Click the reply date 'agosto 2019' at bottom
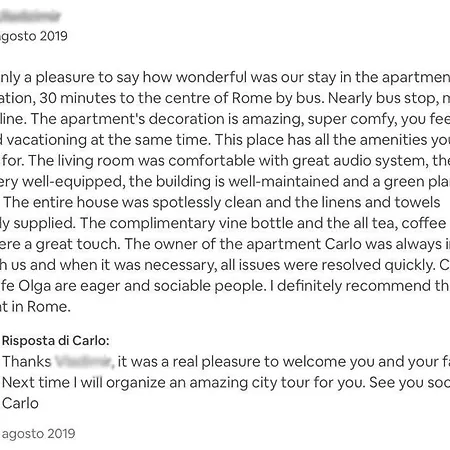The width and height of the screenshot is (450, 450). (x=38, y=434)
